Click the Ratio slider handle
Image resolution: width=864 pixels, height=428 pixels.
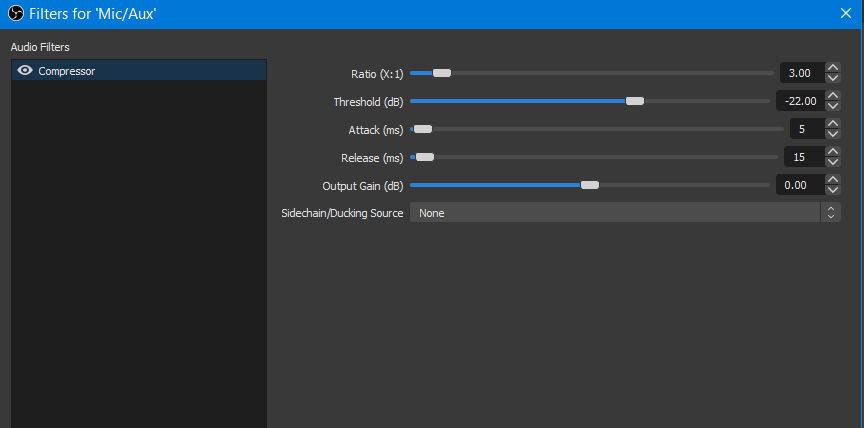pos(441,73)
